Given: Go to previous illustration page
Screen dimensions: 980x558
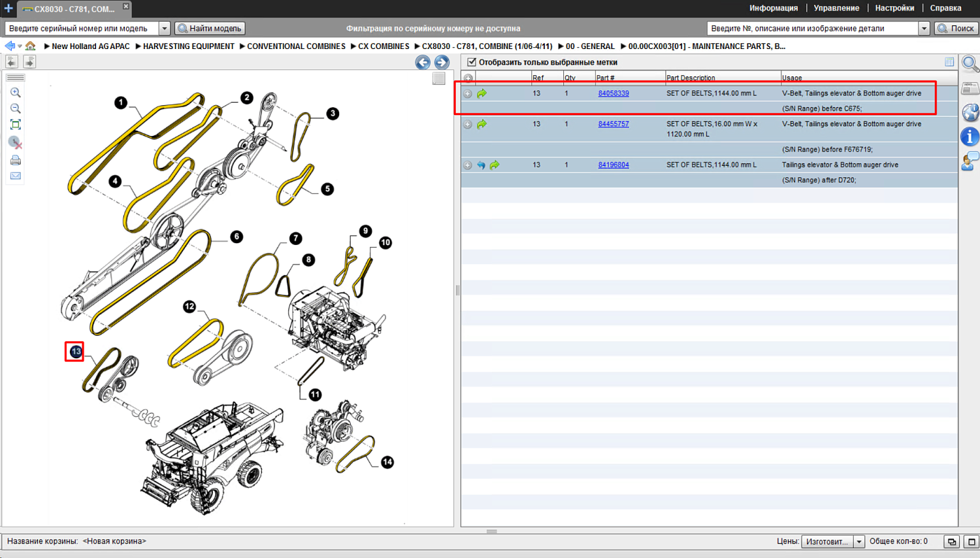Looking at the screenshot, I should point(423,62).
